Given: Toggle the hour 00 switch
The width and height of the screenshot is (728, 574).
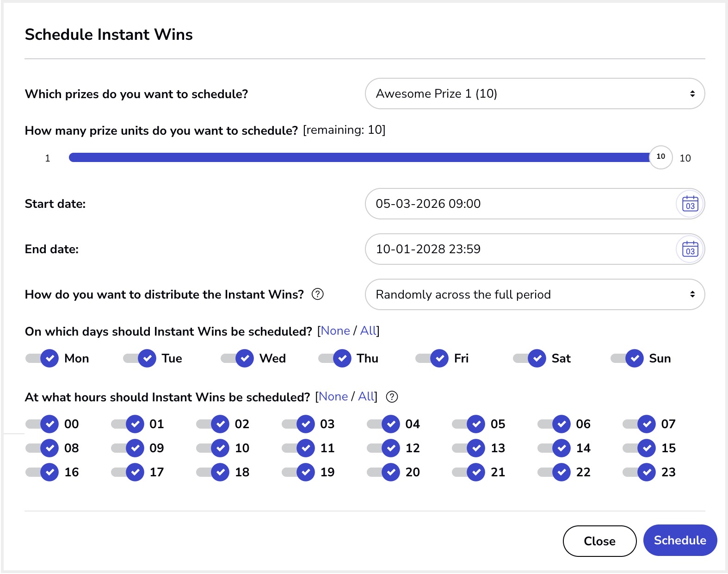Looking at the screenshot, I should [x=43, y=424].
